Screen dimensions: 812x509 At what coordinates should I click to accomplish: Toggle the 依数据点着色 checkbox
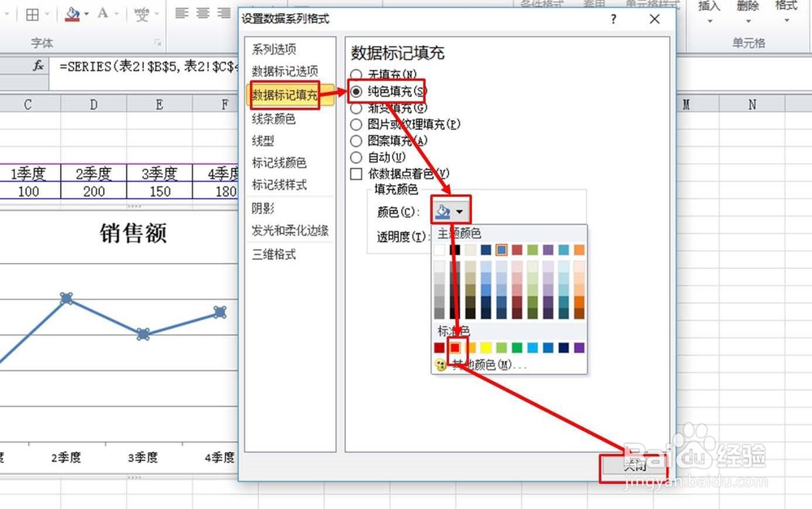pyautogui.click(x=356, y=174)
